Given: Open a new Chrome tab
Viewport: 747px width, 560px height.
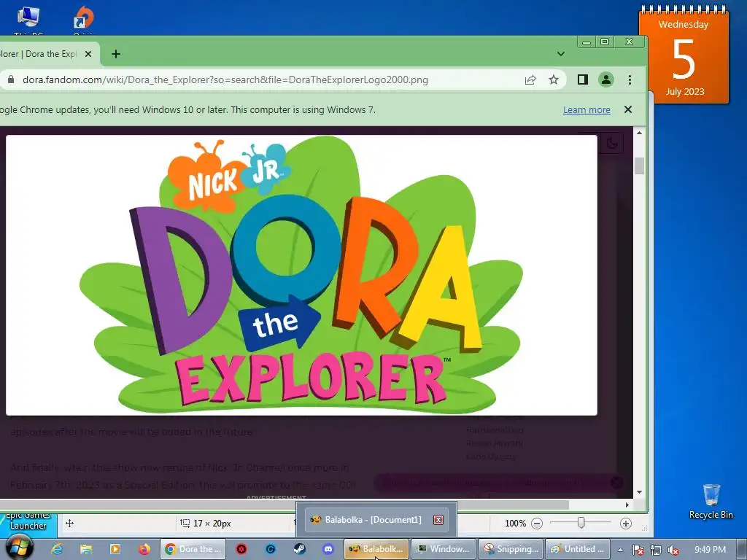Looking at the screenshot, I should coord(116,54).
